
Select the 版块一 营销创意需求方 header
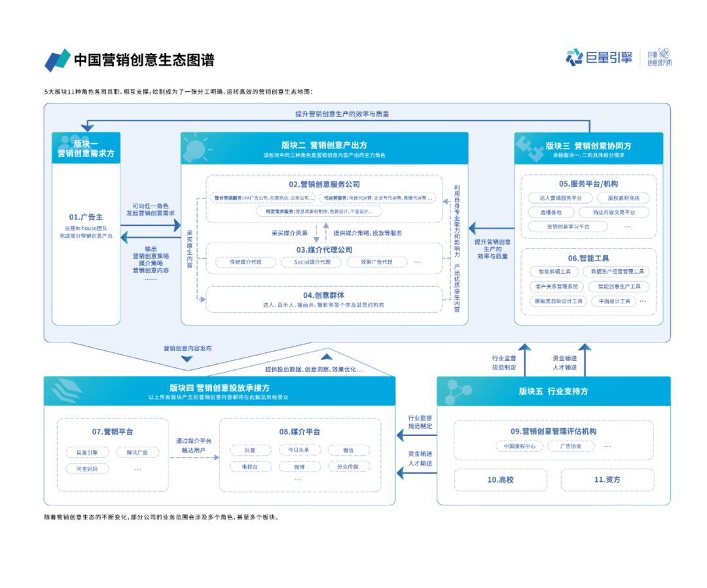(x=86, y=148)
